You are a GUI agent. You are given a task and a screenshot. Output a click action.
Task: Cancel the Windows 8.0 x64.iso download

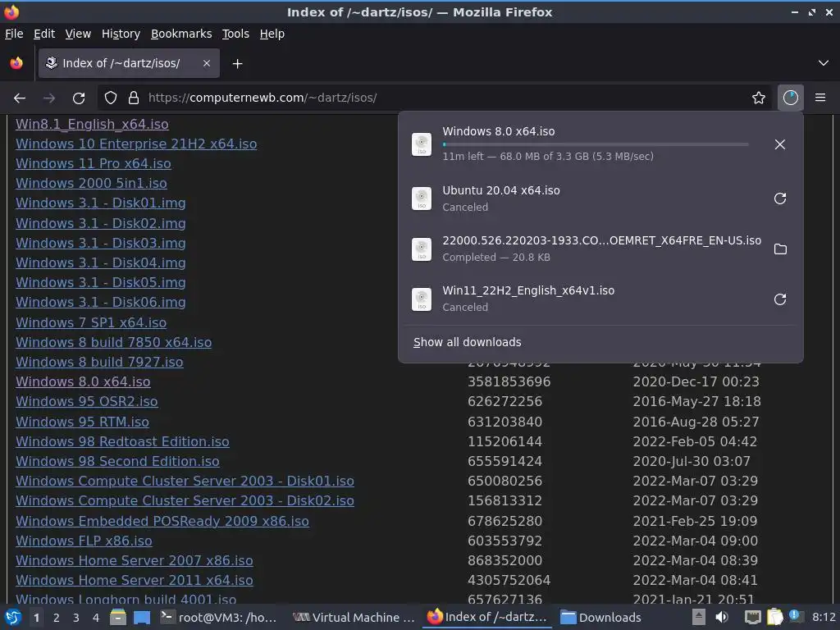click(x=780, y=144)
